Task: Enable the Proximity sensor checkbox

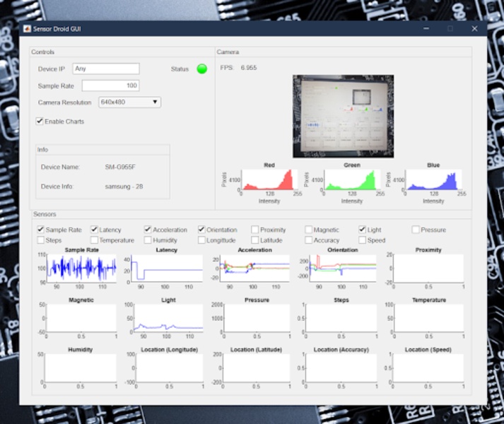Action: (x=255, y=230)
